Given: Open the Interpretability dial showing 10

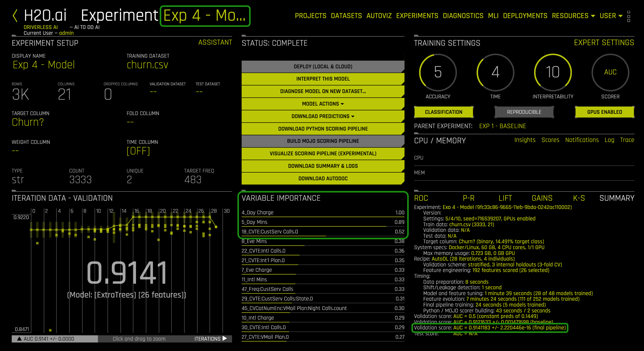Looking at the screenshot, I should tap(553, 72).
